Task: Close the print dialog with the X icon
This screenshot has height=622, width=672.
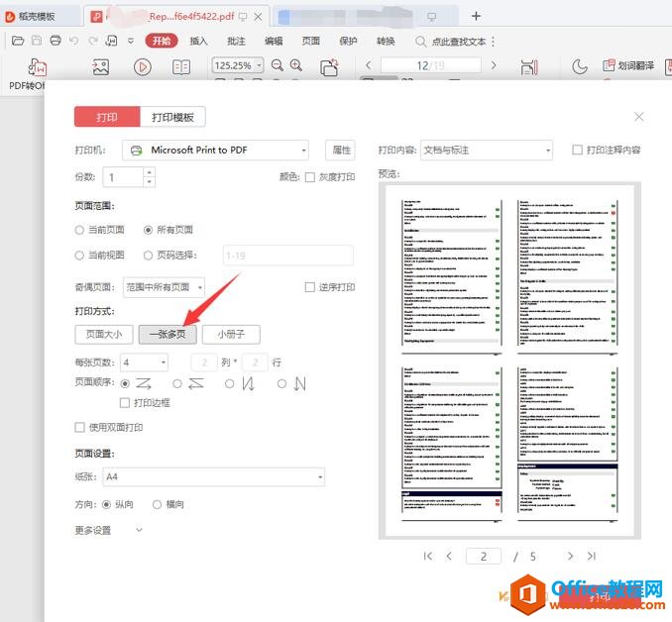Action: coord(638,117)
